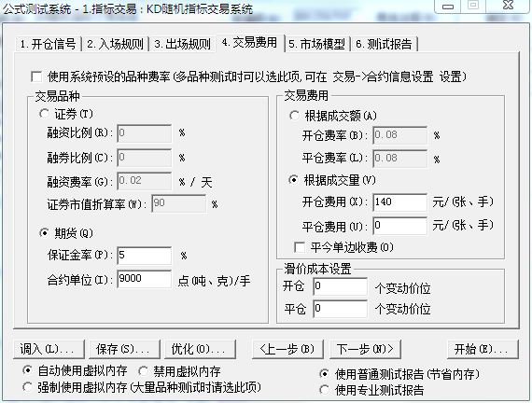Image resolution: width=532 pixels, height=403 pixels.
Task: Select 使用专业测试报告 option
Action: [325, 390]
